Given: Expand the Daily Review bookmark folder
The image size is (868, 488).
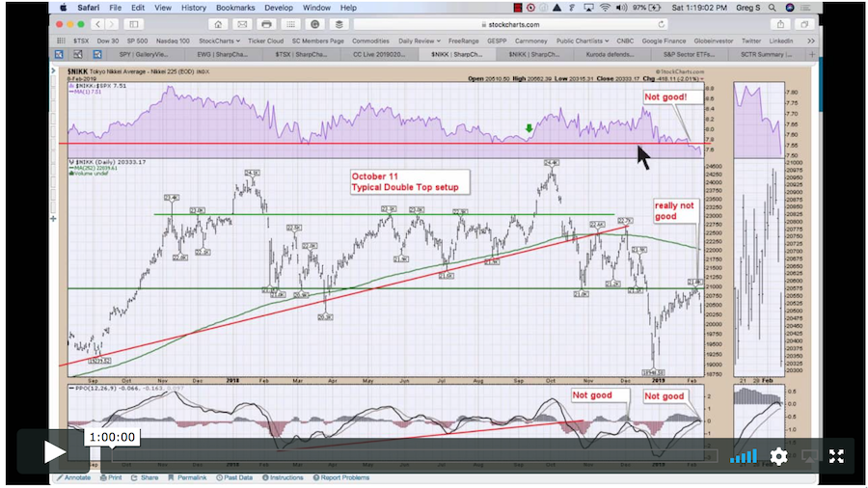Looking at the screenshot, I should click(x=420, y=41).
